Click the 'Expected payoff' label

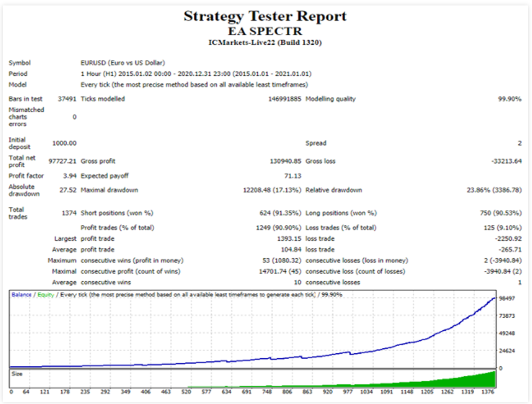[x=105, y=176]
